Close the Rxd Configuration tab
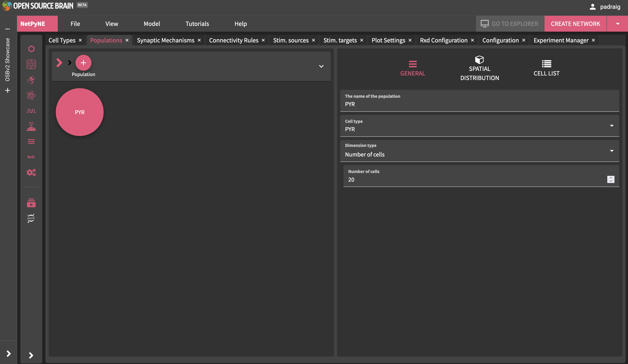 coord(472,40)
